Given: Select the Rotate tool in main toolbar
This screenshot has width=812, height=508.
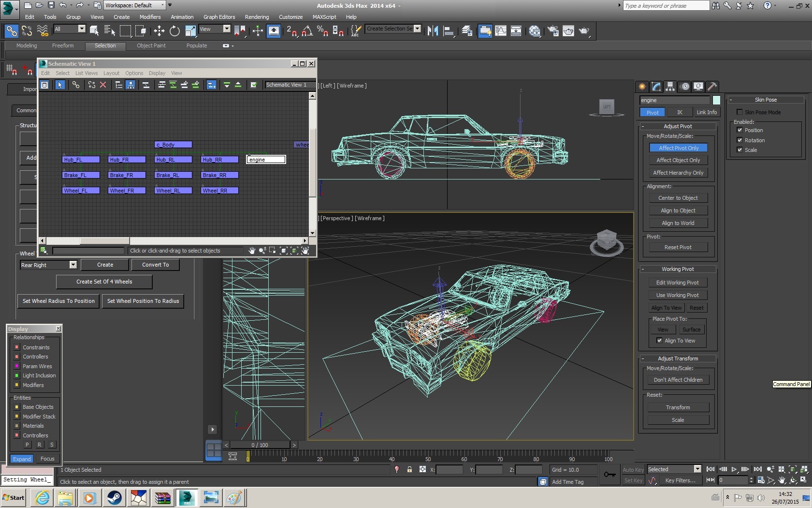Looking at the screenshot, I should click(174, 31).
